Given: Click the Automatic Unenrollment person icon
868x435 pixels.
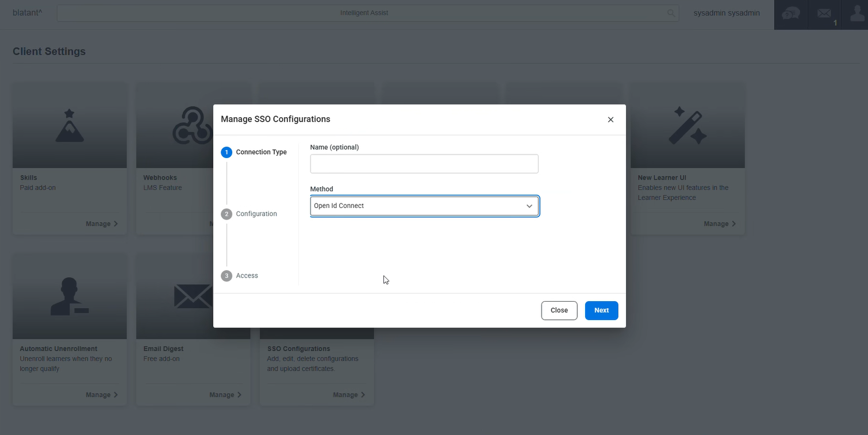Looking at the screenshot, I should click(70, 297).
